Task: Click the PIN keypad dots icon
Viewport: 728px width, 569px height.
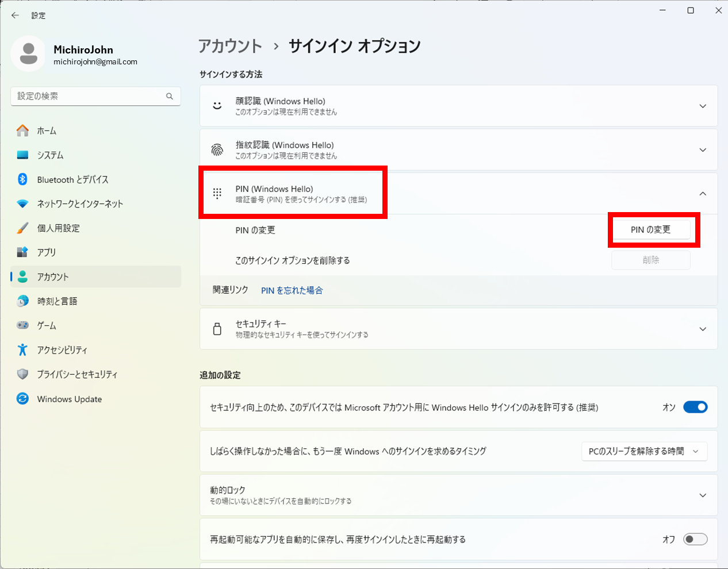Action: 217,194
